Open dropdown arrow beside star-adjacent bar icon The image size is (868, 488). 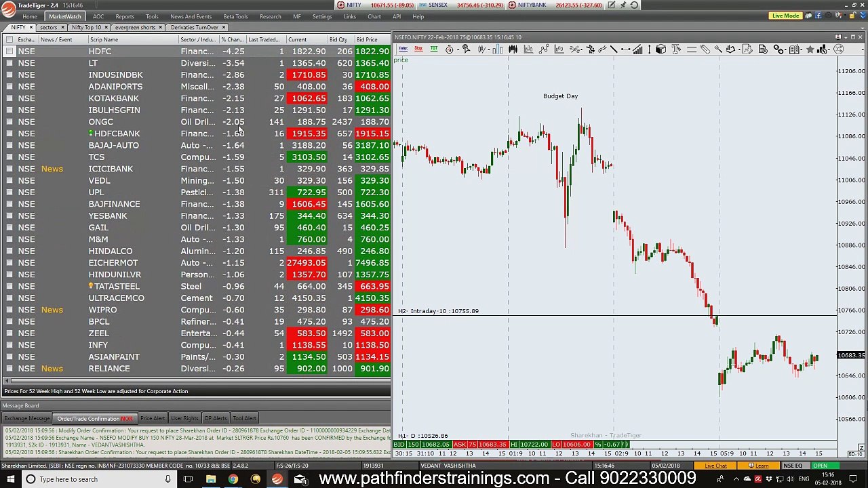point(828,49)
